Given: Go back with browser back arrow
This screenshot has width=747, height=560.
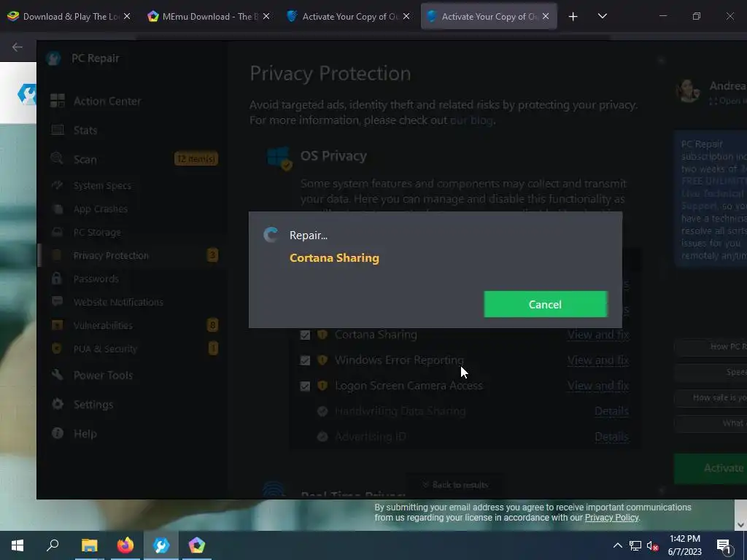Looking at the screenshot, I should (x=18, y=47).
